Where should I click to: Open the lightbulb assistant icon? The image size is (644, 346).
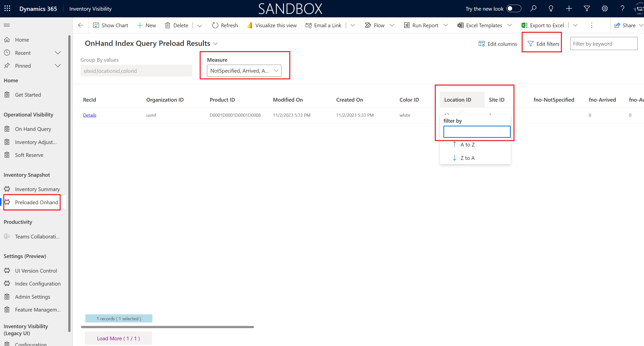click(x=551, y=8)
